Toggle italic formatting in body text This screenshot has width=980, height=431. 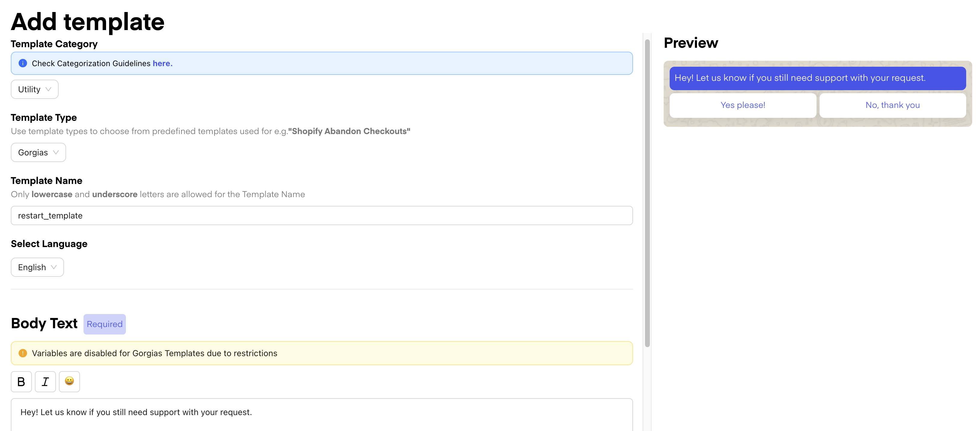pyautogui.click(x=45, y=381)
